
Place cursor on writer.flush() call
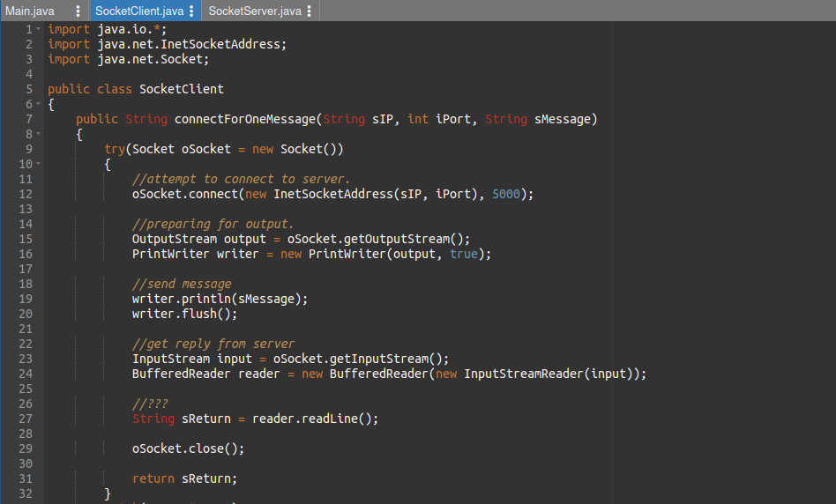coord(184,314)
